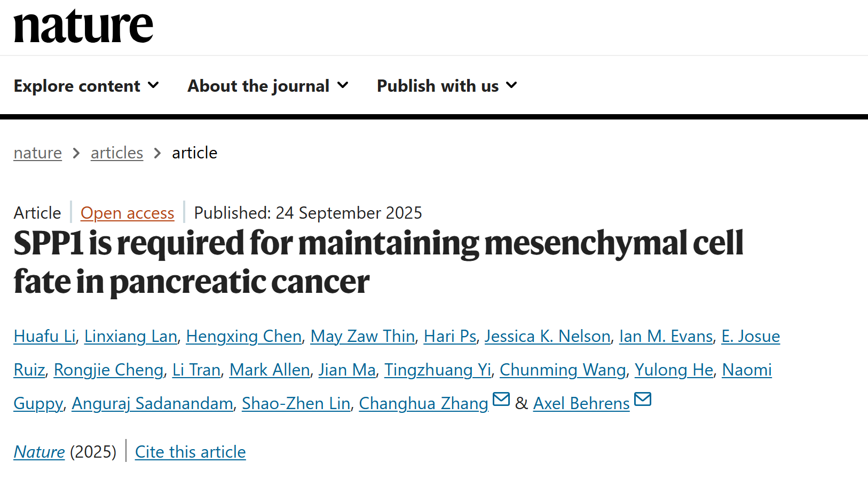Select author Linxiang Lan

pyautogui.click(x=131, y=336)
